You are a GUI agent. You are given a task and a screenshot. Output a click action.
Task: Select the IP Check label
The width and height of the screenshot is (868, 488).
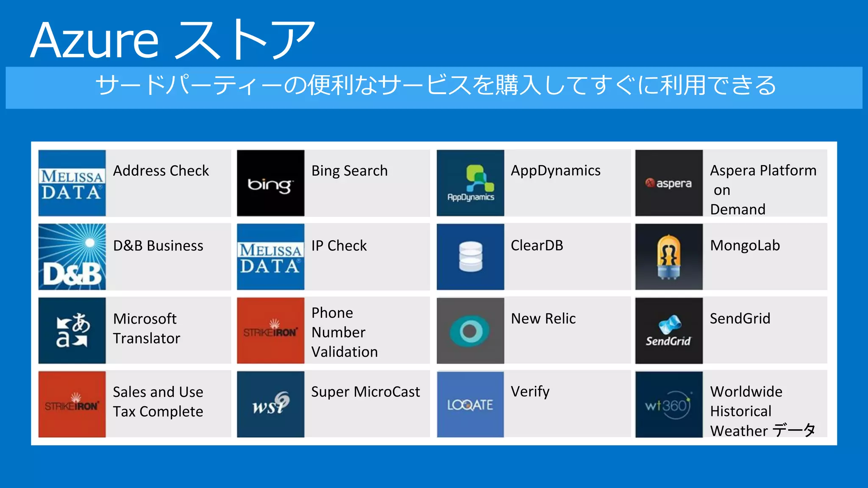point(339,246)
